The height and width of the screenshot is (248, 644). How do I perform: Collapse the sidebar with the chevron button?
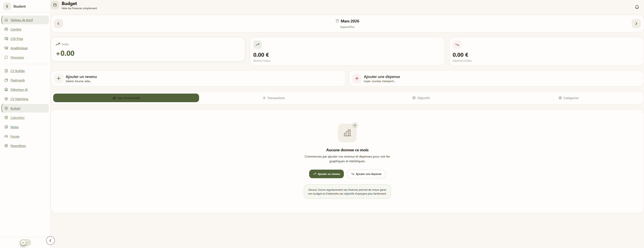click(50, 240)
